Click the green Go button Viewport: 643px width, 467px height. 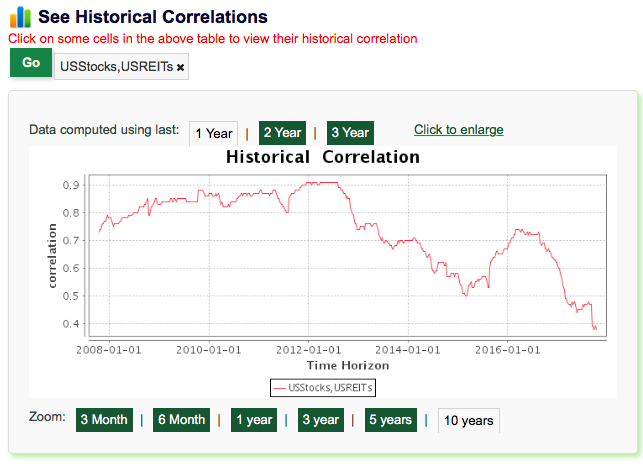31,63
